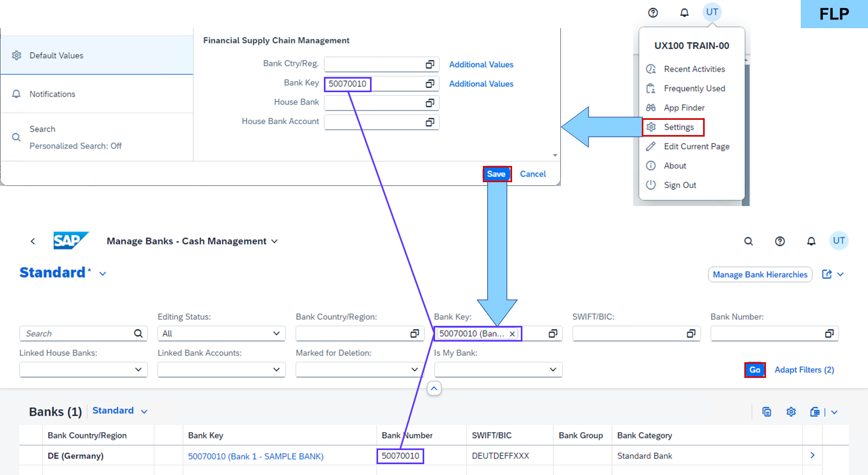This screenshot has width=868, height=475.
Task: Open value help for Bank Key in settings
Action: click(x=430, y=84)
